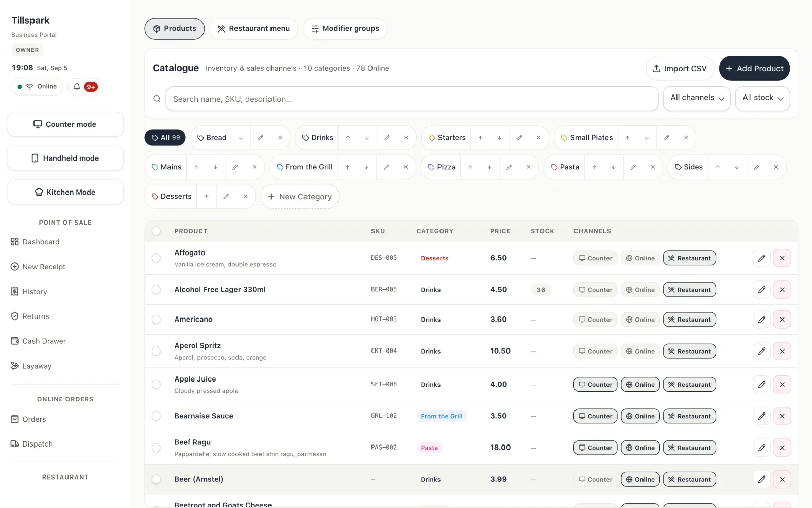Click the search magnifier icon

point(157,99)
